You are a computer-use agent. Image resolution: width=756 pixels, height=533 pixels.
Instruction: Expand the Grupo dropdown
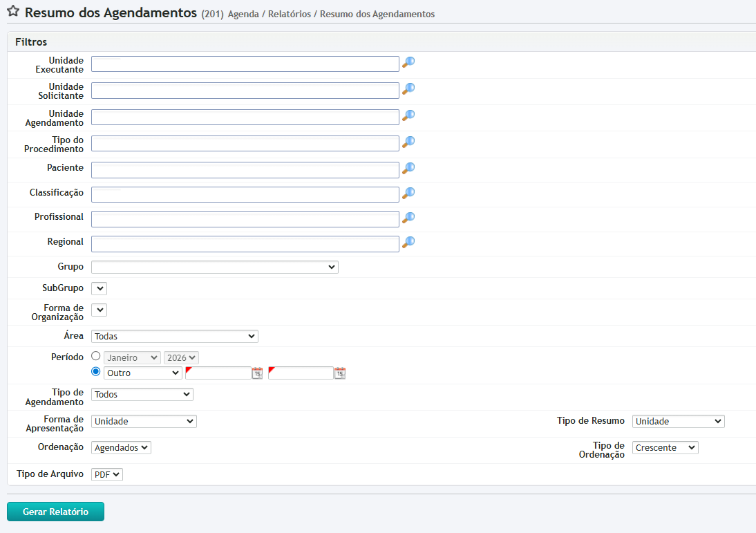[x=214, y=267]
